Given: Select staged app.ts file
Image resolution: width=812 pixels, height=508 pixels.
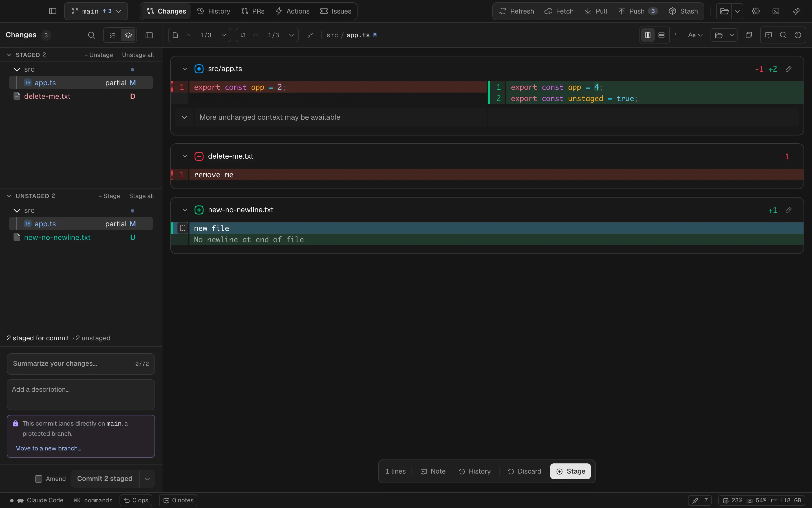Looking at the screenshot, I should [81, 83].
